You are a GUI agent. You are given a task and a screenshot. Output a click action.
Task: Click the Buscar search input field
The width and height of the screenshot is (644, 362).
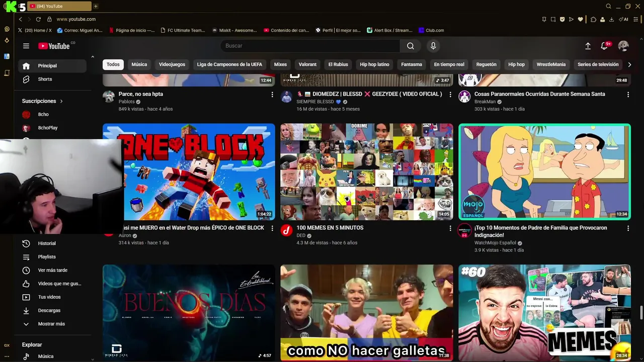(x=310, y=46)
